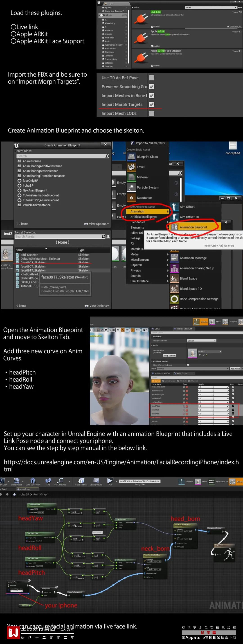Viewport: 243px width, 644px height.
Task: Click the Bone Compression Settings icon
Action: pos(174,299)
